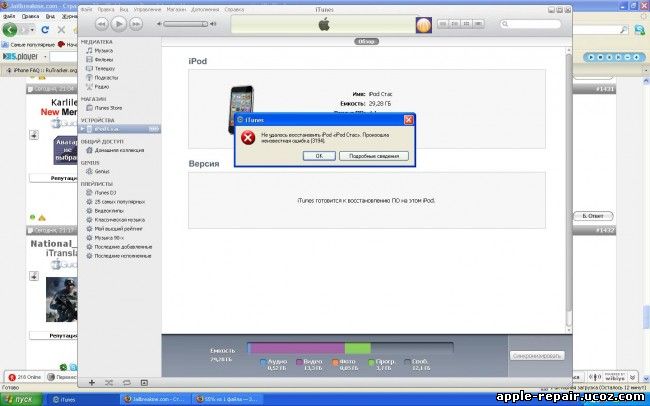
Task: Select the Обзор tab above iPod summary
Action: (366, 41)
